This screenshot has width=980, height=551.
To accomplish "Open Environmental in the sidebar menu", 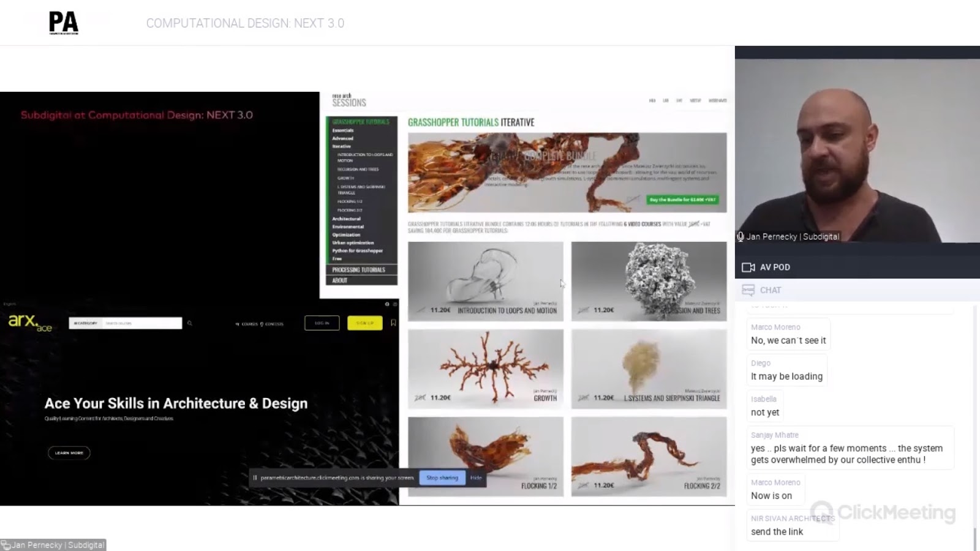I will (348, 227).
